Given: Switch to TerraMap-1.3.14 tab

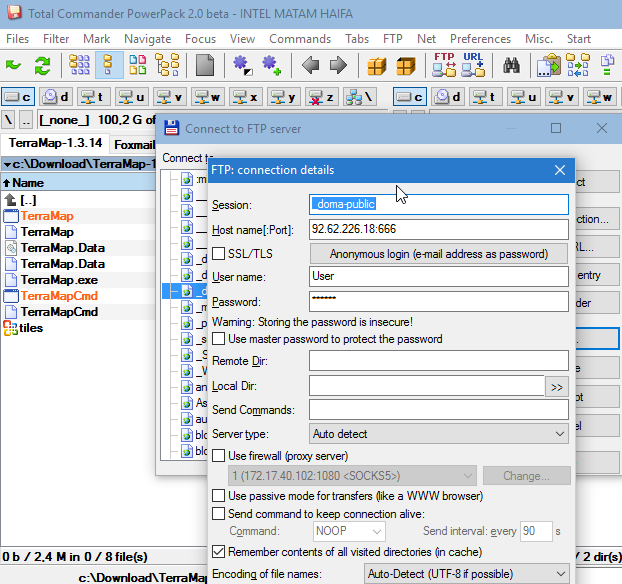Looking at the screenshot, I should [56, 143].
